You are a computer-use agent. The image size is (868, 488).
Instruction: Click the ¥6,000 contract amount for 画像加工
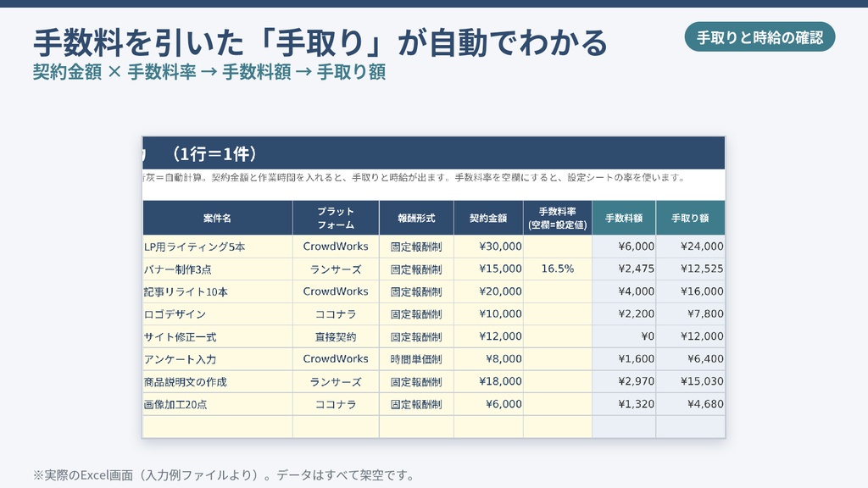click(x=488, y=404)
